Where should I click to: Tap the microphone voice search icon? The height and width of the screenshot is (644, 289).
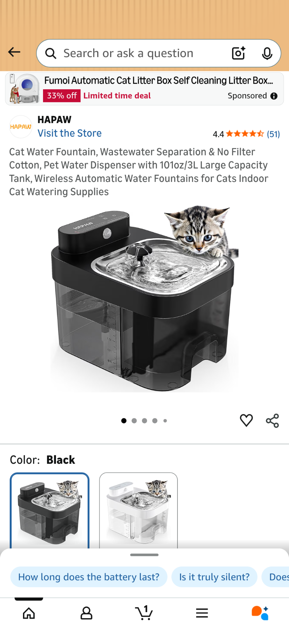pyautogui.click(x=267, y=53)
